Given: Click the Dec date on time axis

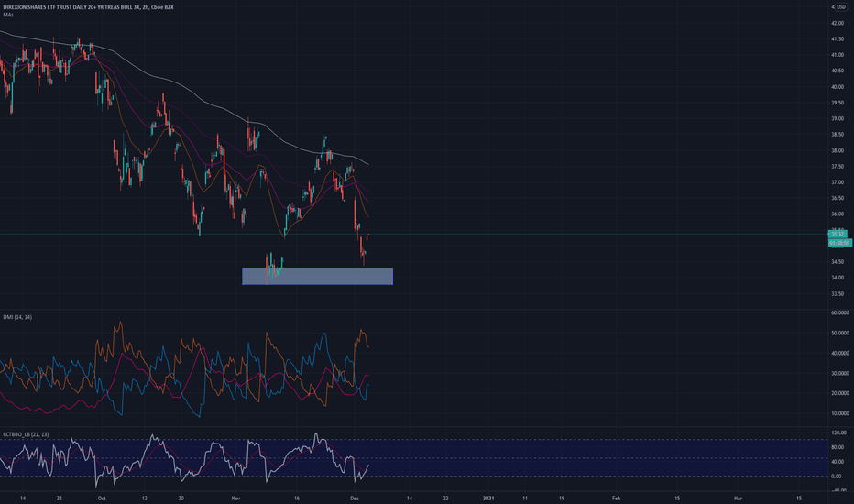Looking at the screenshot, I should (x=355, y=498).
